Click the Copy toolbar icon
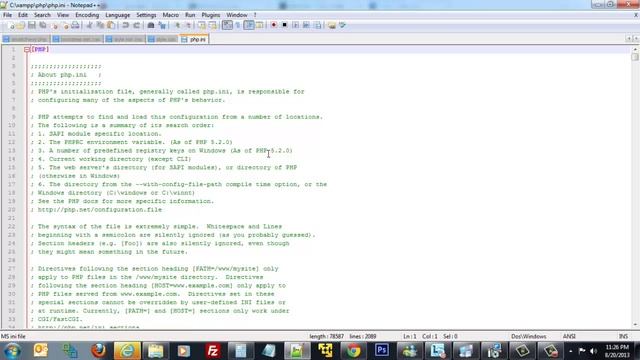 (x=100, y=25)
